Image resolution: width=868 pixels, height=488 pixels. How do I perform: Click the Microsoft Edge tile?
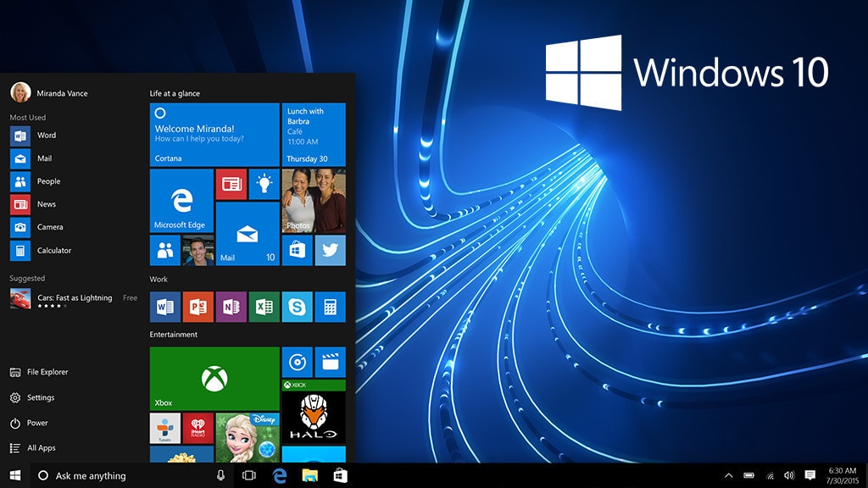point(181,201)
